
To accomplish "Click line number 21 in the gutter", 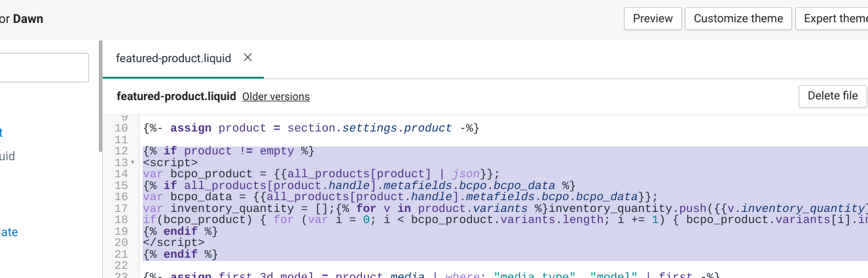I will click(121, 254).
